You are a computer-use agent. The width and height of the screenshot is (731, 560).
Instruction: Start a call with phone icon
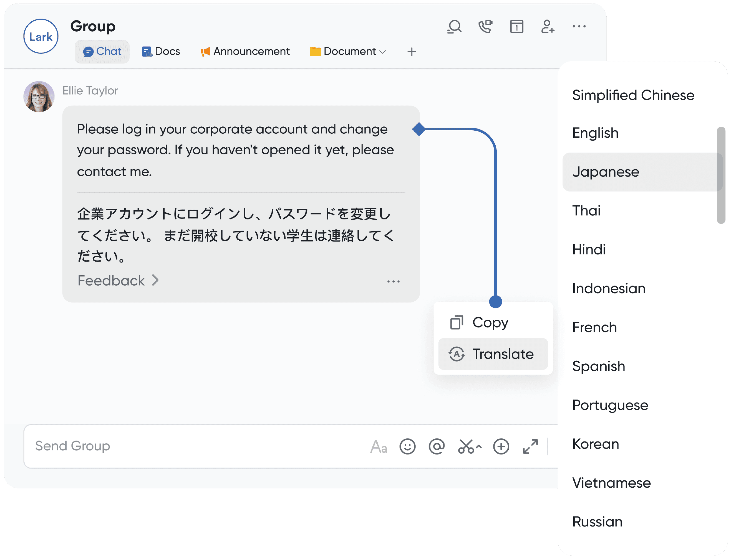[485, 27]
